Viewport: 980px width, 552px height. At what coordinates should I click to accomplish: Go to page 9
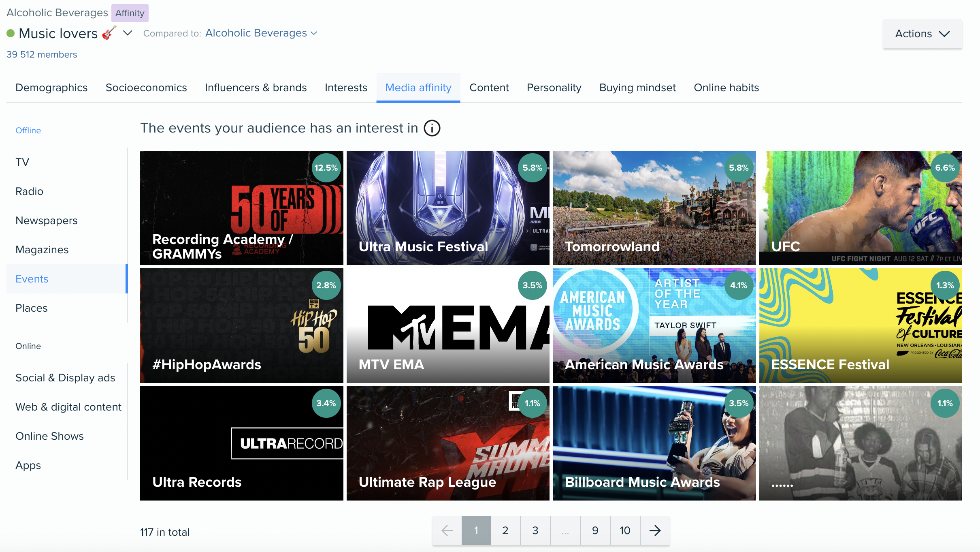(x=595, y=531)
